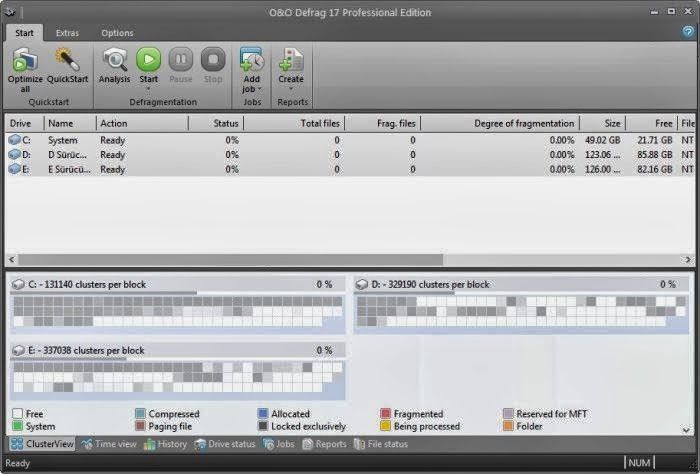The height and width of the screenshot is (474, 700).
Task: Click the Pause defragmentation button
Action: (181, 60)
